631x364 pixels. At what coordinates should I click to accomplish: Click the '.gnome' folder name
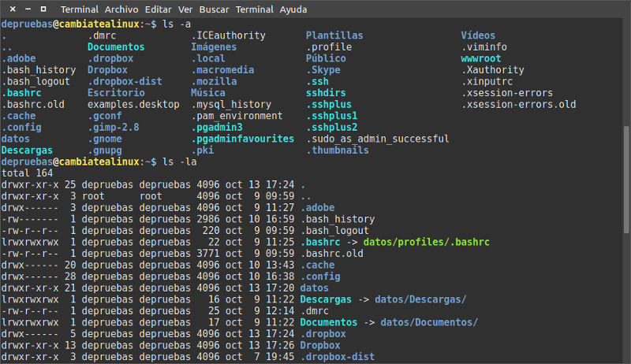(105, 139)
